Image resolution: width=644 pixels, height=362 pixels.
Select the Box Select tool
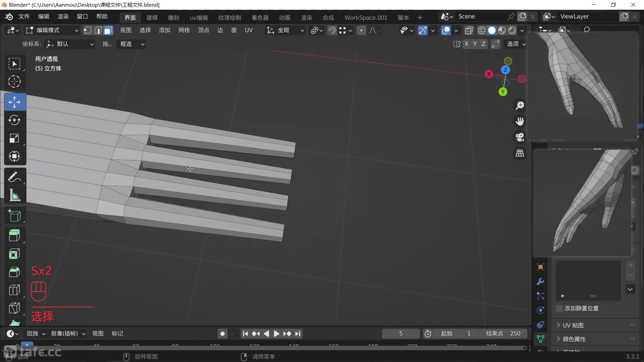14,64
